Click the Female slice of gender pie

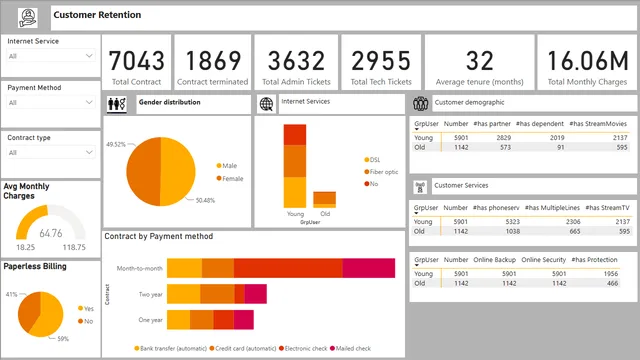point(143,171)
